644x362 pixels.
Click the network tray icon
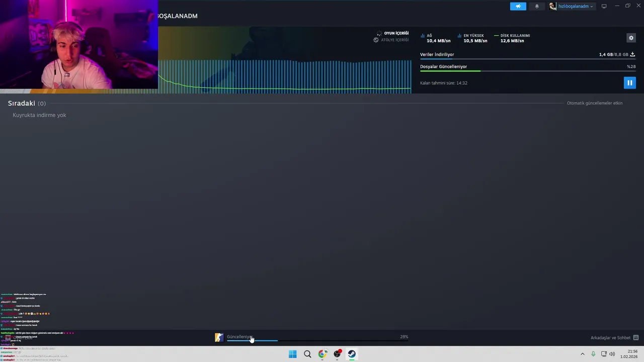pos(604,354)
